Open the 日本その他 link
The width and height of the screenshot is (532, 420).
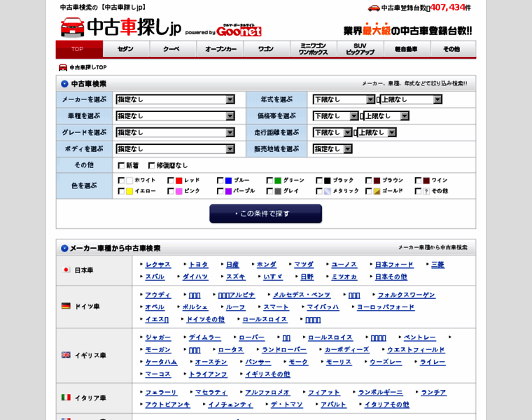pyautogui.click(x=391, y=276)
